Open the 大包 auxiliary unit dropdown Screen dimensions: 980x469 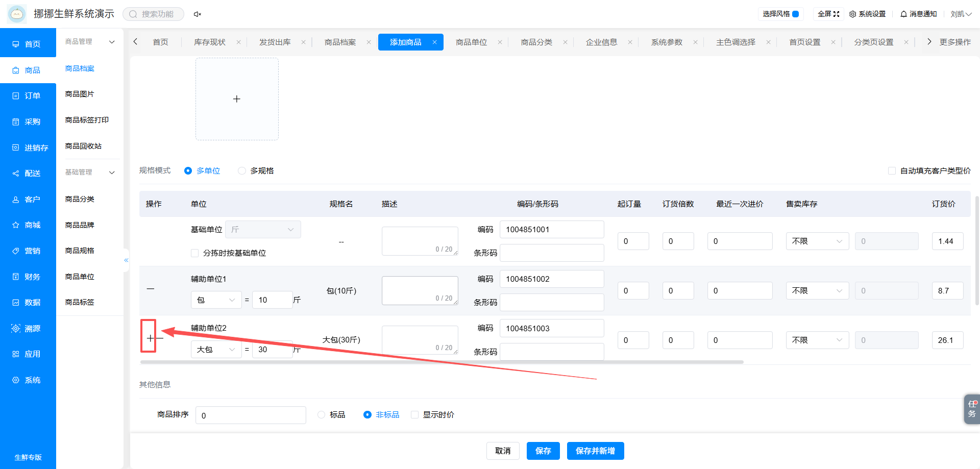(216, 350)
